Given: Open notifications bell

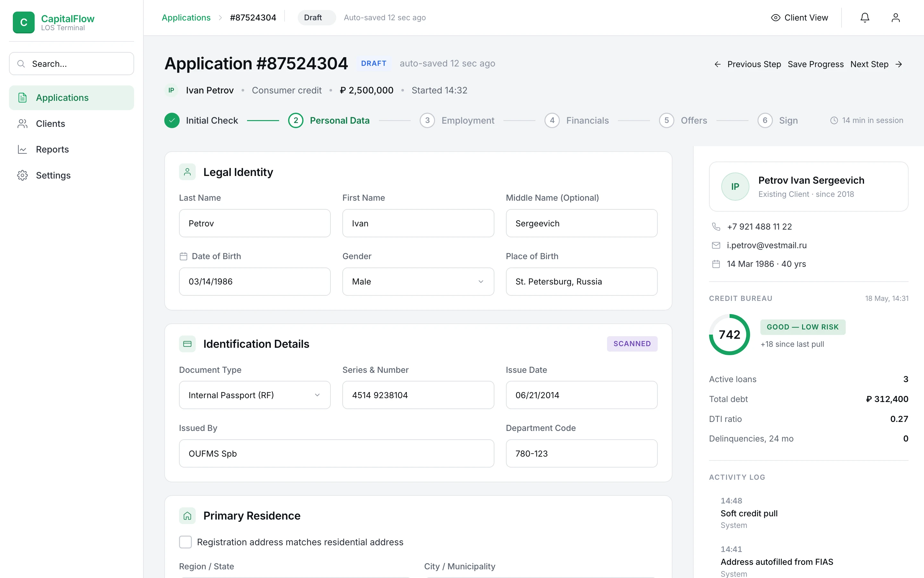Looking at the screenshot, I should [x=864, y=18].
